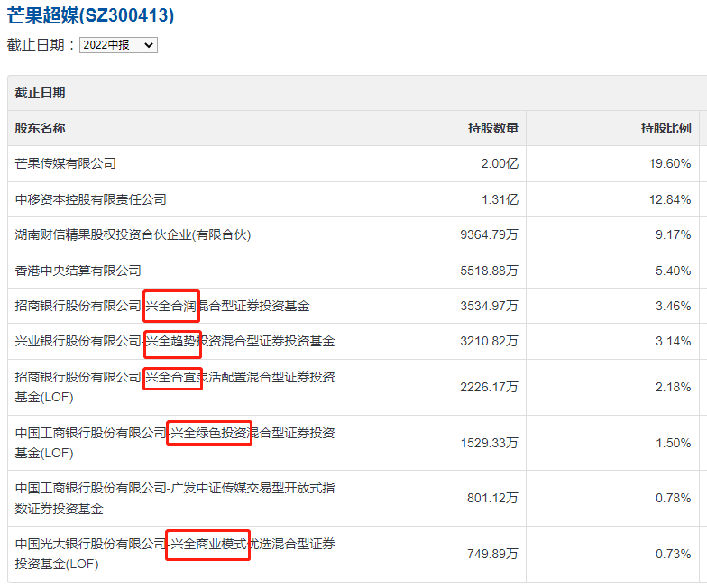707x588 pixels.
Task: Click the 截止日期： label beside dropdown
Action: pos(41,45)
